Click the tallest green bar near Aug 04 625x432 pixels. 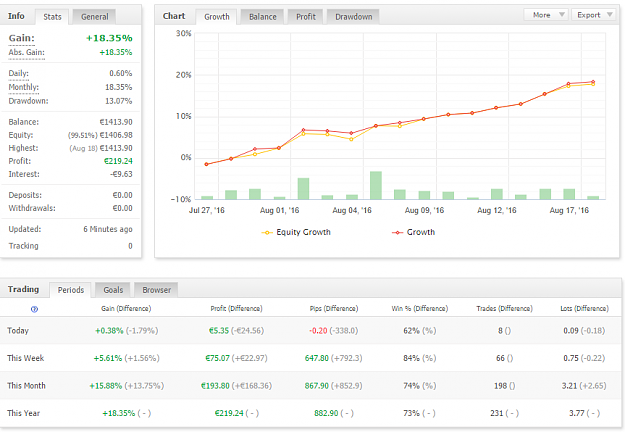point(375,185)
